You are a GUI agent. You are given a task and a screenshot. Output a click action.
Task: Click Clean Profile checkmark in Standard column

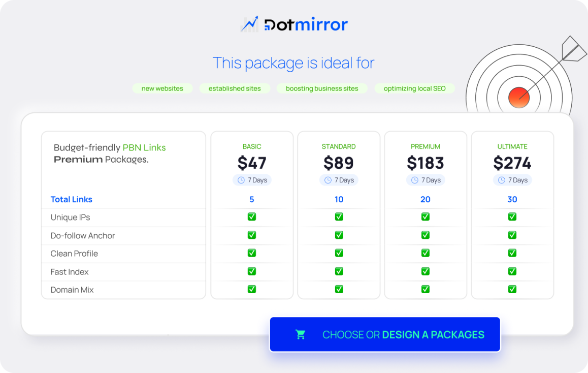tap(339, 253)
